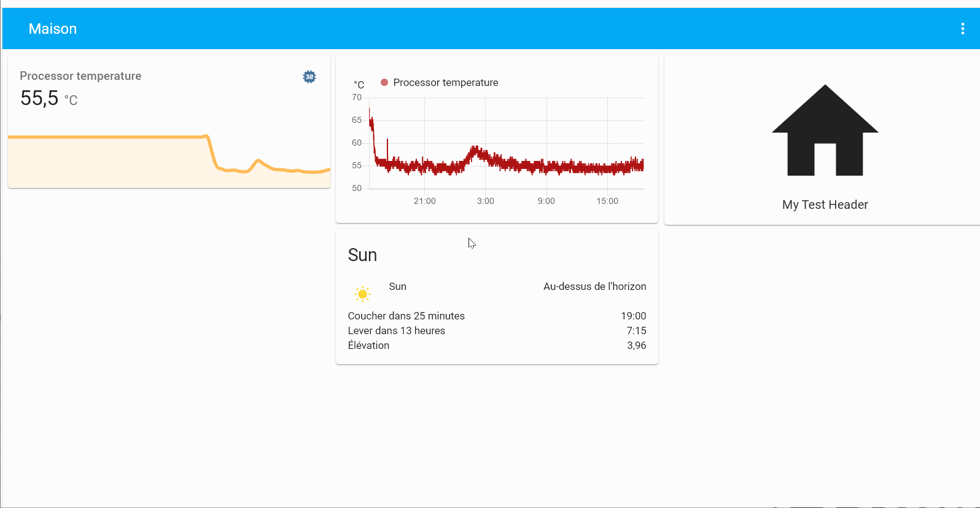This screenshot has height=508, width=980.
Task: Click the 19:00 sunset time
Action: coord(633,316)
